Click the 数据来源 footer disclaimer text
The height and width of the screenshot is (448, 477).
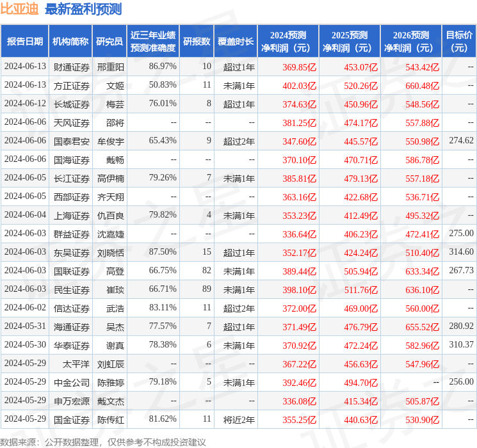(103, 442)
